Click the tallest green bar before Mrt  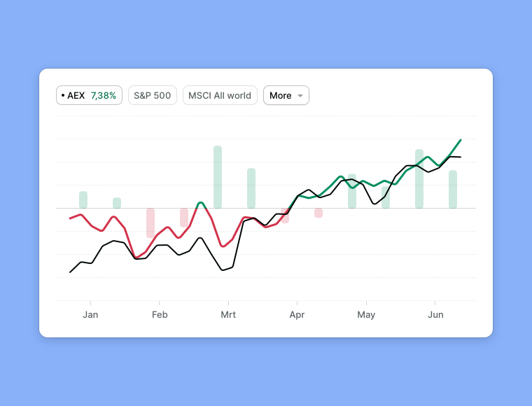tap(218, 176)
